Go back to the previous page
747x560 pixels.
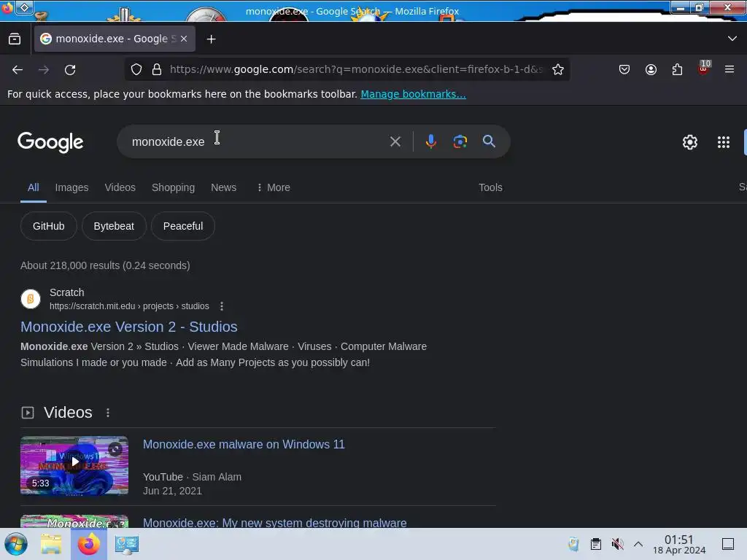(18, 69)
